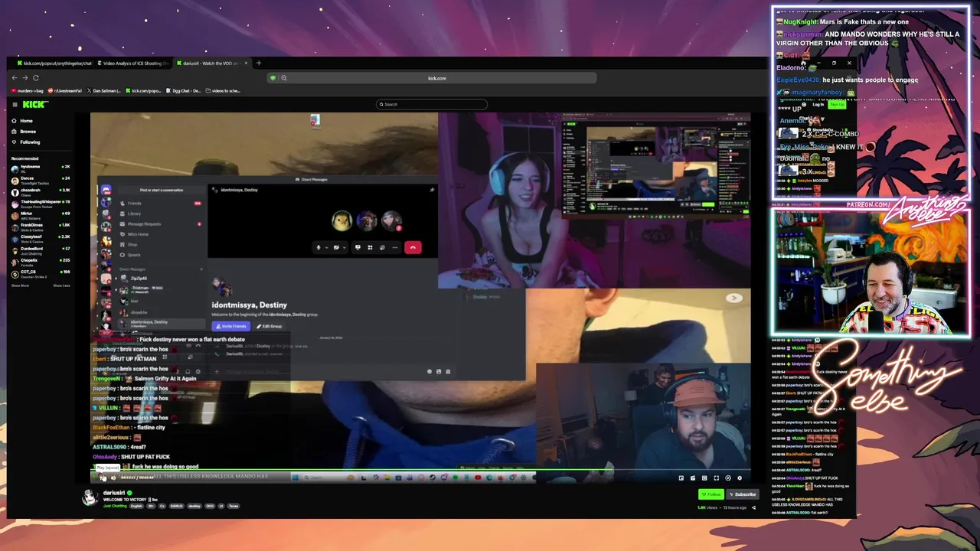
Task: Click Invite Friends button in Discord
Action: click(231, 326)
